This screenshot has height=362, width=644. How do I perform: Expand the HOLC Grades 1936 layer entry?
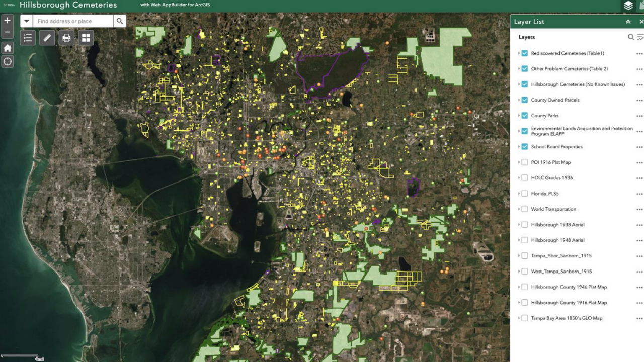click(x=518, y=177)
